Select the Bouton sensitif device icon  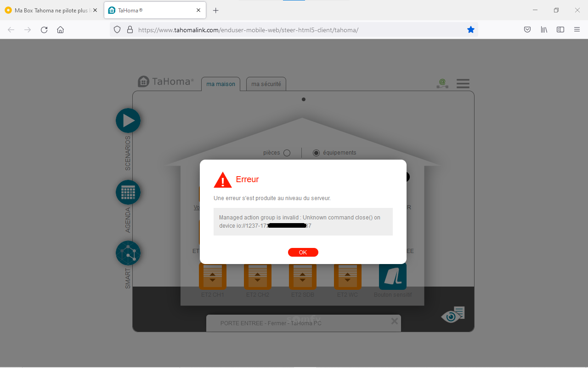tap(393, 276)
